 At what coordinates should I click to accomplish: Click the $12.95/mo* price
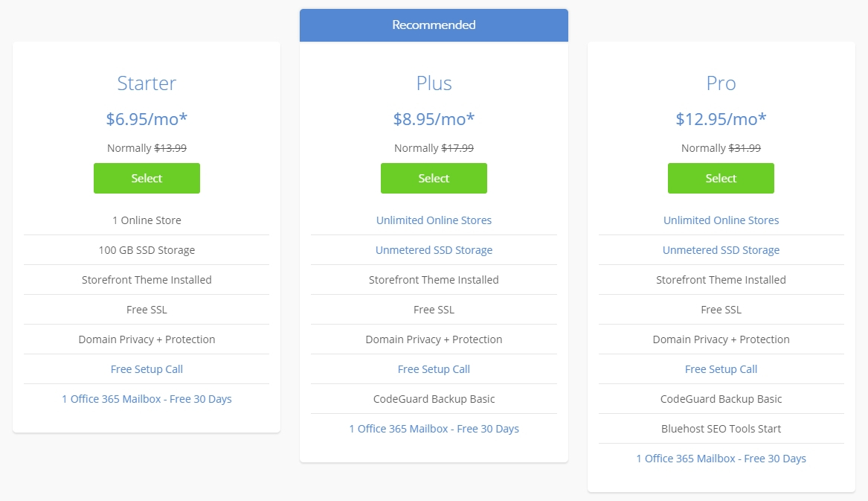tap(721, 118)
